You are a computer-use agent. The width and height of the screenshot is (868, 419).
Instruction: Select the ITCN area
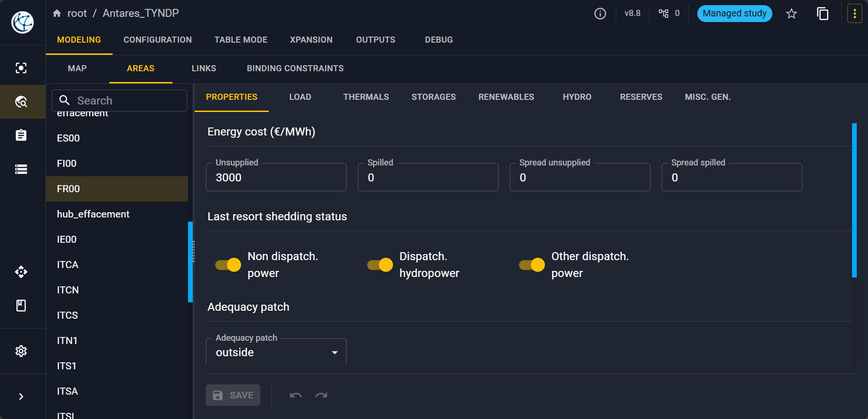(117, 290)
